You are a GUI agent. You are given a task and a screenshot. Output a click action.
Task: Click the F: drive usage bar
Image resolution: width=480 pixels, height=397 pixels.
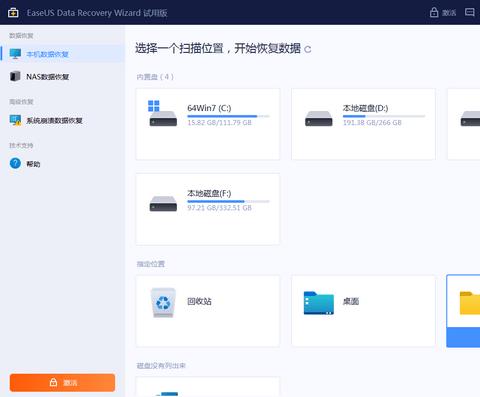(228, 202)
